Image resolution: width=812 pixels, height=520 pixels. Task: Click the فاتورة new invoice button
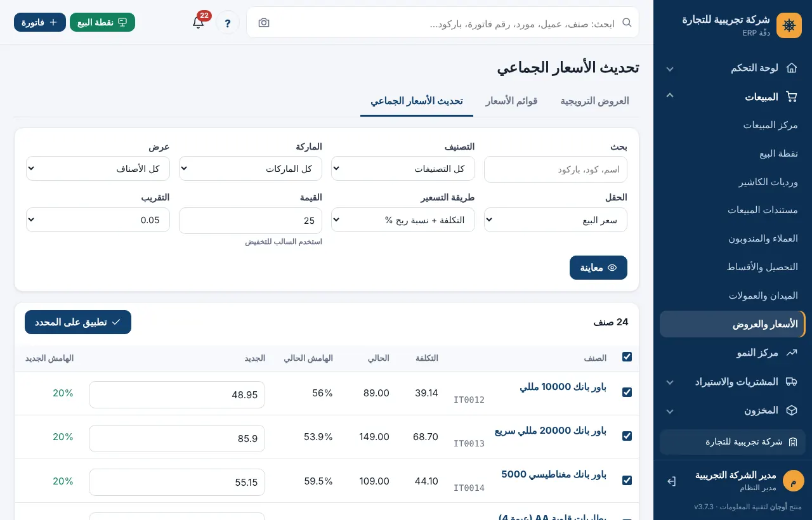click(x=40, y=22)
